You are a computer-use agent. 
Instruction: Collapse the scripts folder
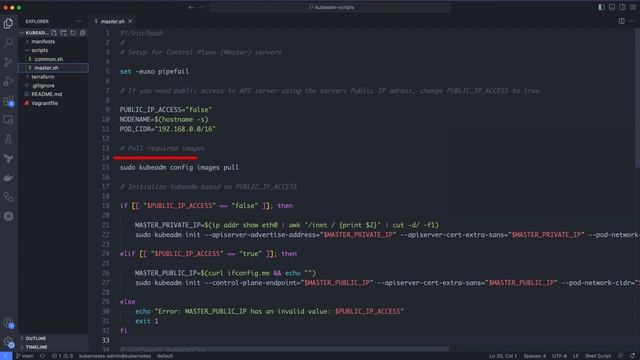(x=53, y=50)
